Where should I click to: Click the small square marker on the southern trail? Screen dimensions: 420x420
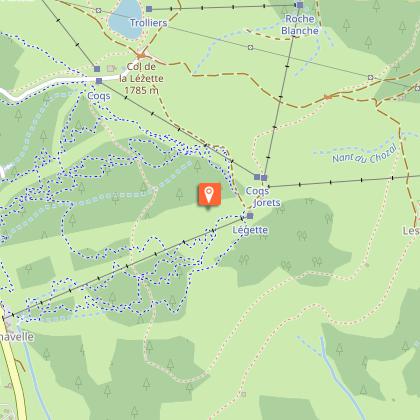tap(243, 394)
